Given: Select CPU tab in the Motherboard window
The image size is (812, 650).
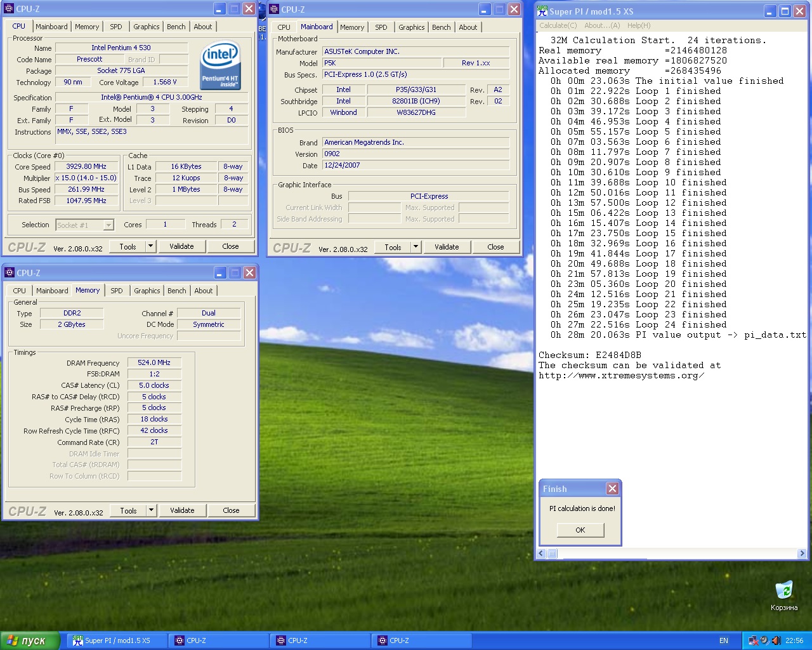Looking at the screenshot, I should coord(284,27).
